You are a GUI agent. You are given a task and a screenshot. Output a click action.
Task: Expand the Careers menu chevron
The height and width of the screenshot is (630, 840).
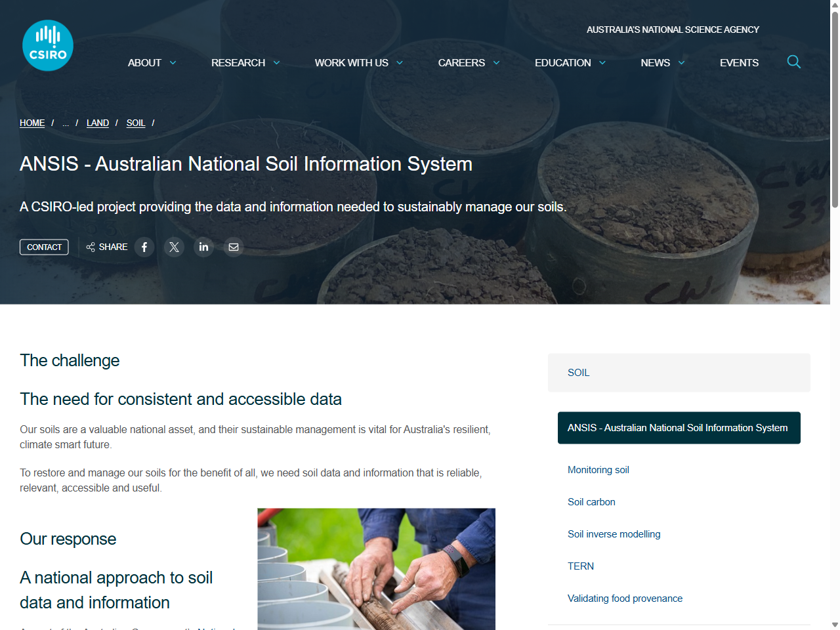(x=497, y=63)
